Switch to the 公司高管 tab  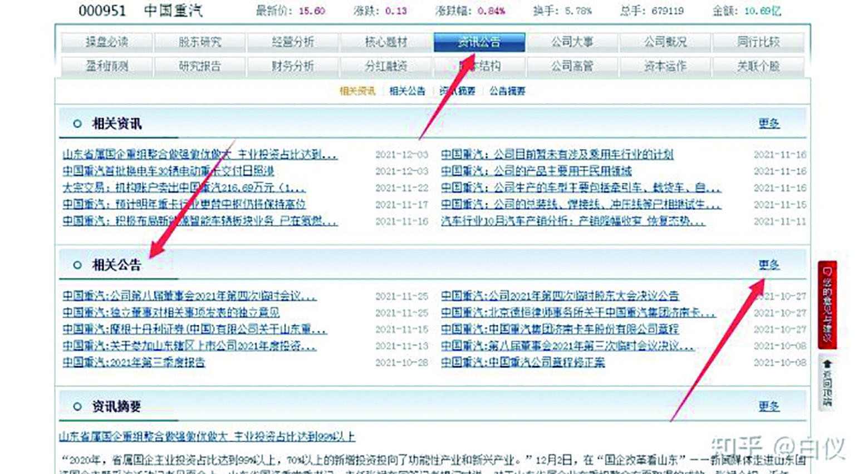(572, 66)
